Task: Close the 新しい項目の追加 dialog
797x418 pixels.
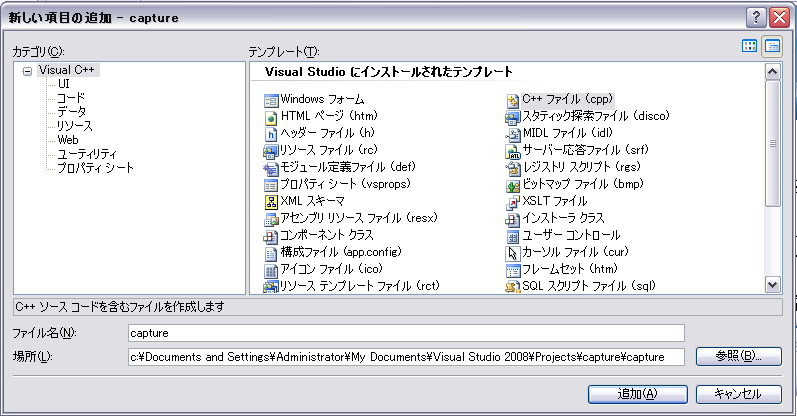Action: [779, 18]
